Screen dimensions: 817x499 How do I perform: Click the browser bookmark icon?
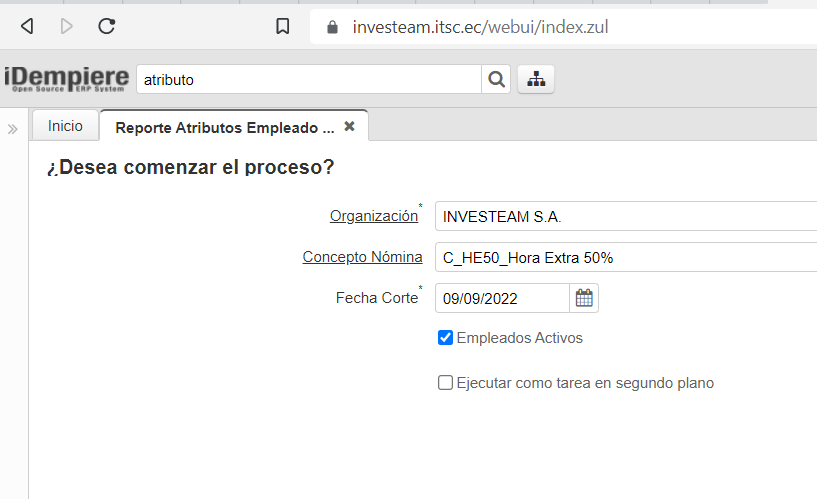click(283, 27)
